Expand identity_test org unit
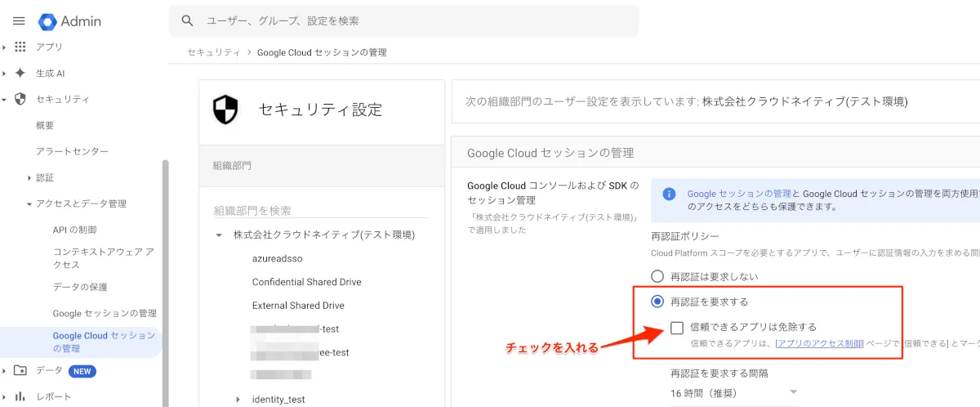Screen dimensions: 980x407 pyautogui.click(x=238, y=399)
